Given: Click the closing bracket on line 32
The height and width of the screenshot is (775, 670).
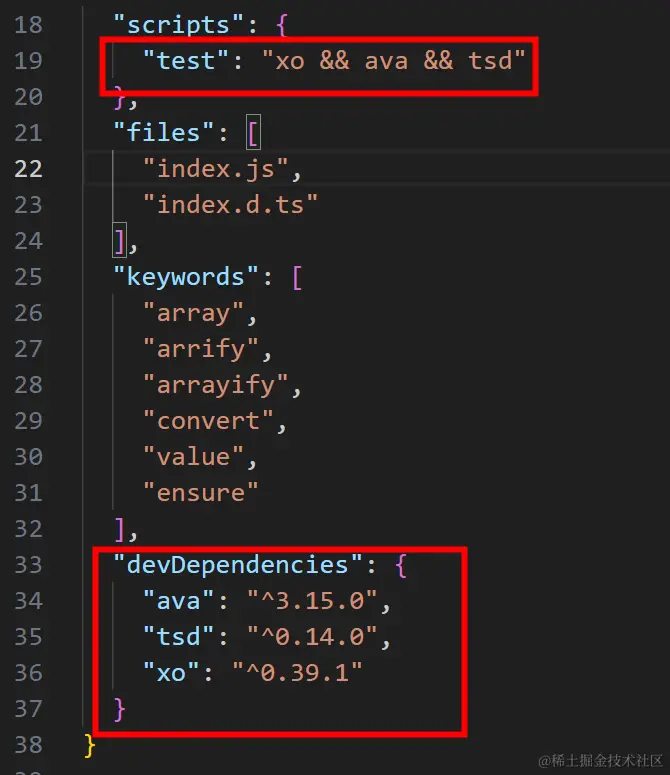Looking at the screenshot, I should point(120,529).
